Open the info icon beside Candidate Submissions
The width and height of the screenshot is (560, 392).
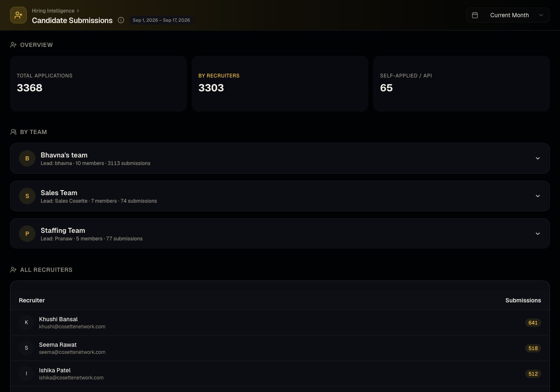coord(121,20)
